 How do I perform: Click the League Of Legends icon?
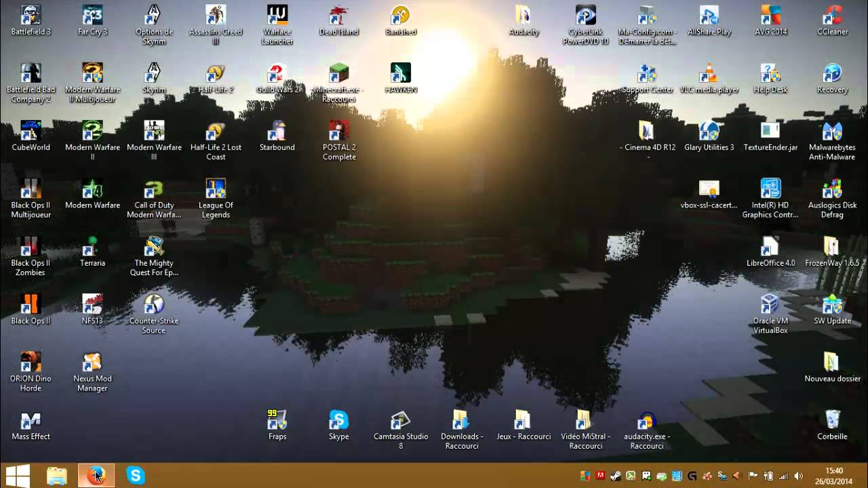216,188
